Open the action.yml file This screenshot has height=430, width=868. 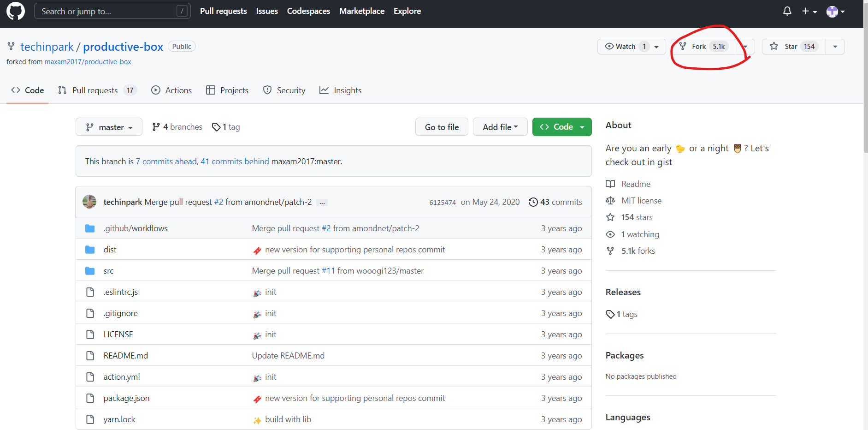pyautogui.click(x=122, y=377)
